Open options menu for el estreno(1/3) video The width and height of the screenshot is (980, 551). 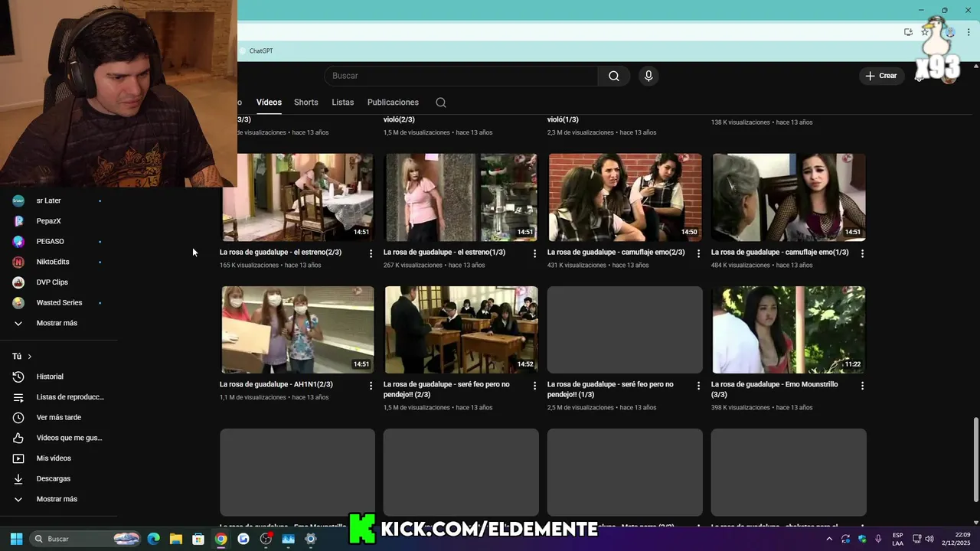[x=535, y=253]
